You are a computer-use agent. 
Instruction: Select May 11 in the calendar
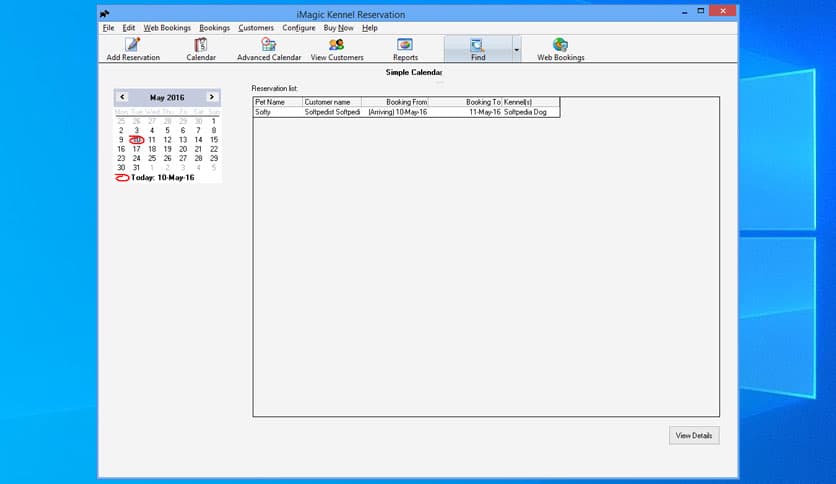pyautogui.click(x=152, y=140)
